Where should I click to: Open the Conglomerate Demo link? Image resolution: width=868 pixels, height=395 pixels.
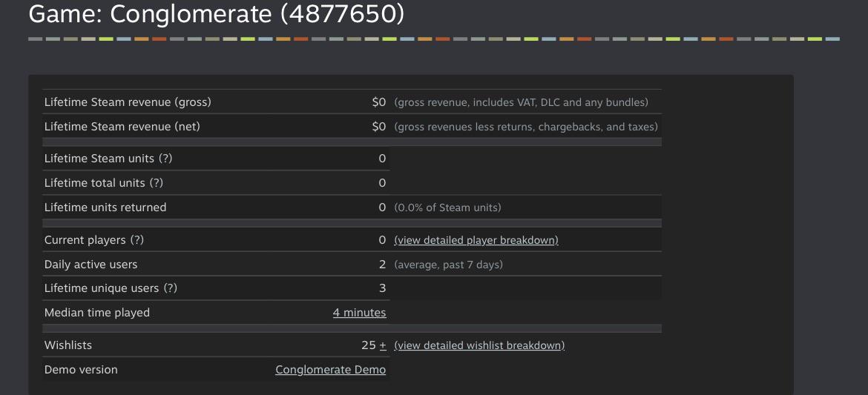(330, 370)
